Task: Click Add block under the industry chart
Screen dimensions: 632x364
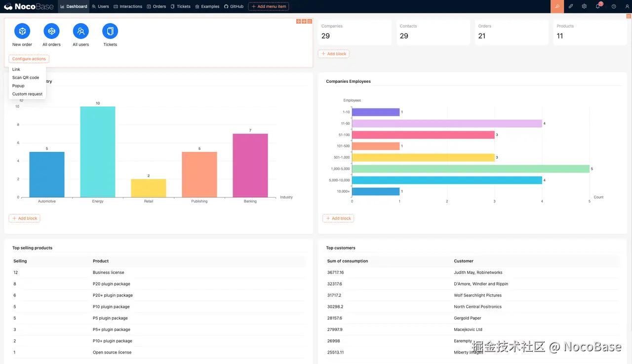Action: (x=24, y=218)
